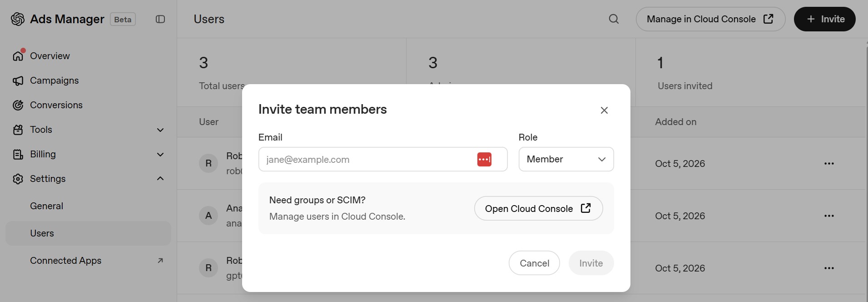Click avatar A in users table
The height and width of the screenshot is (302, 868).
(x=208, y=216)
